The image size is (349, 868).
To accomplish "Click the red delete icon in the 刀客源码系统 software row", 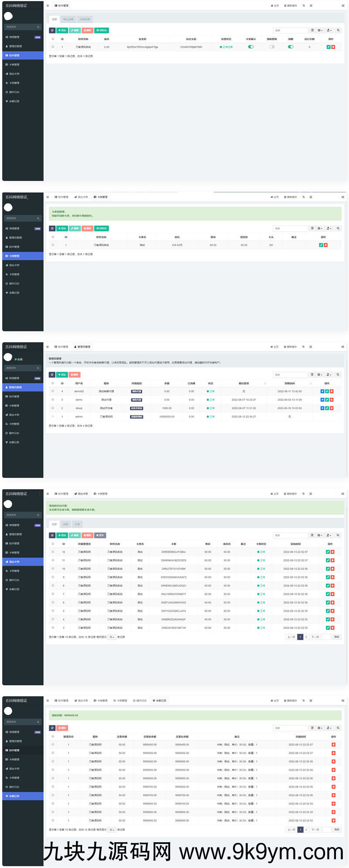I will tap(333, 47).
